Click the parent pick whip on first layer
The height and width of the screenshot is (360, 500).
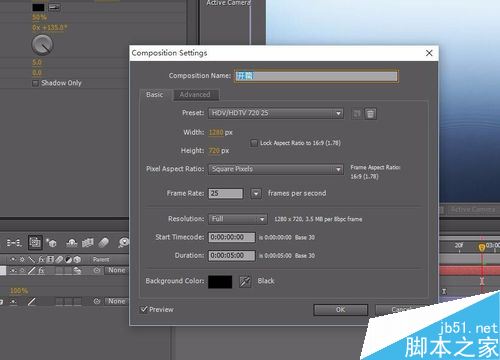(x=97, y=270)
